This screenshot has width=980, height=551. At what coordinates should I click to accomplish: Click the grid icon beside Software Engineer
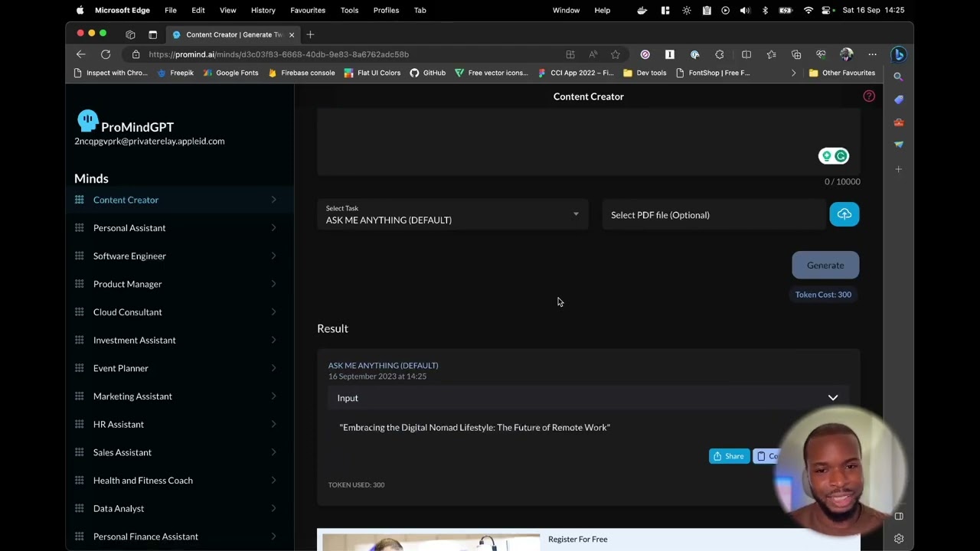pos(79,256)
